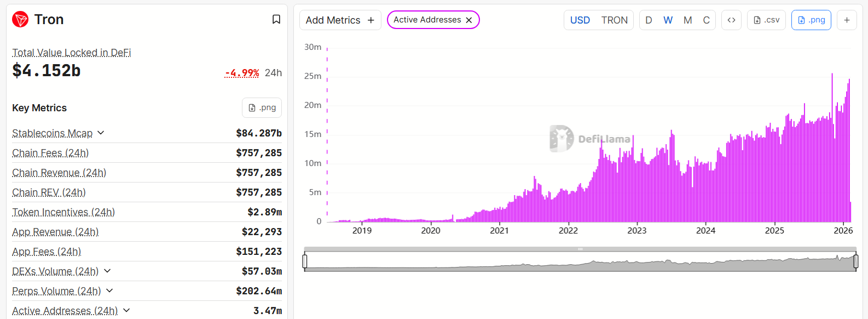Remove the Active Addresses metric chip
Image resolution: width=868 pixels, height=319 pixels.
(x=469, y=20)
